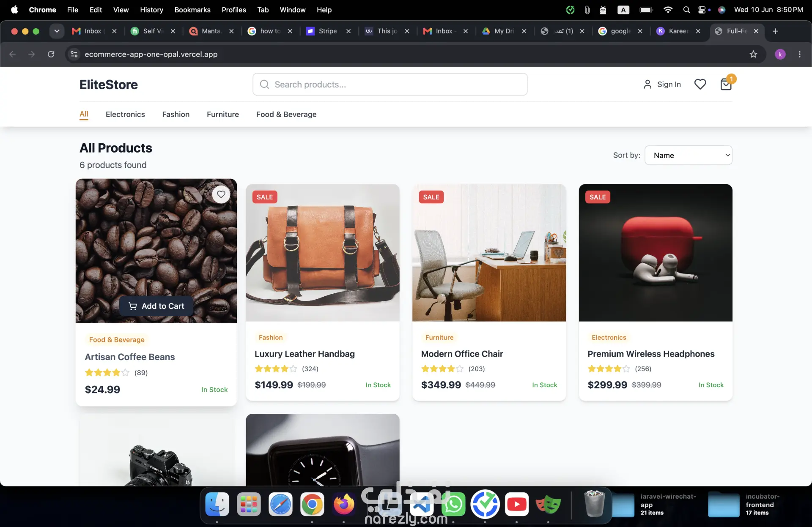Click the Search products input field
The width and height of the screenshot is (812, 527).
390,85
